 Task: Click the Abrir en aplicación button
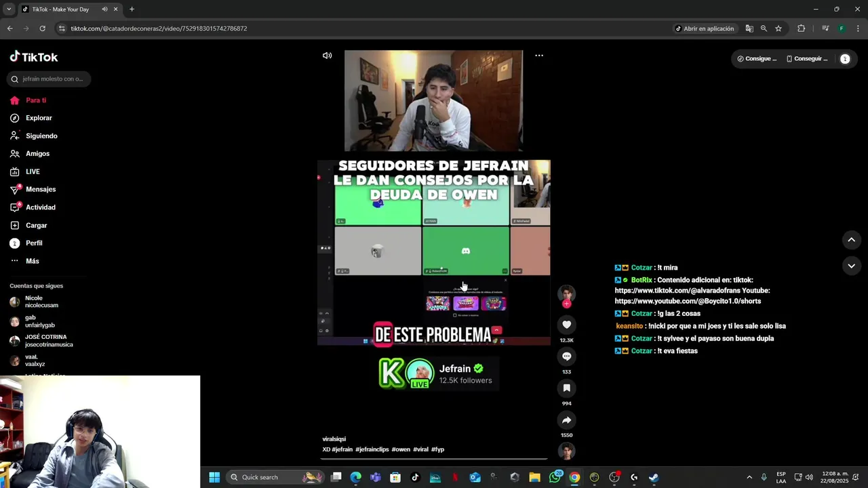[x=705, y=28]
